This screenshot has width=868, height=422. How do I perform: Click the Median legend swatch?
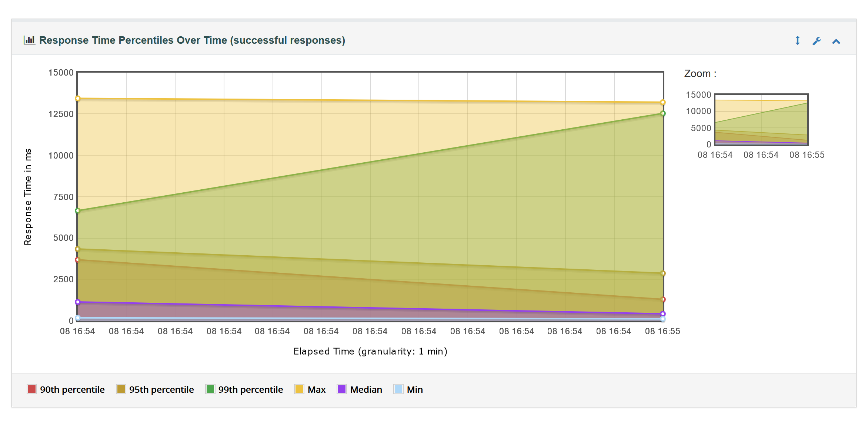pyautogui.click(x=342, y=389)
